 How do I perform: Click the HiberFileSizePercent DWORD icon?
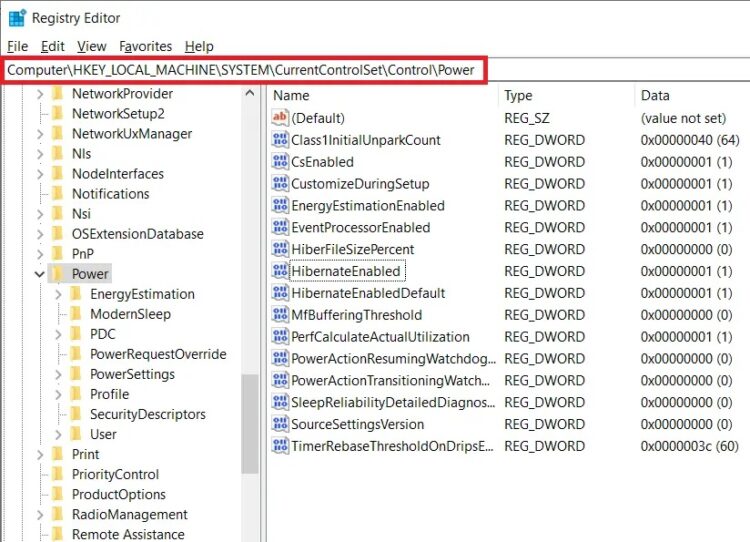pos(280,249)
